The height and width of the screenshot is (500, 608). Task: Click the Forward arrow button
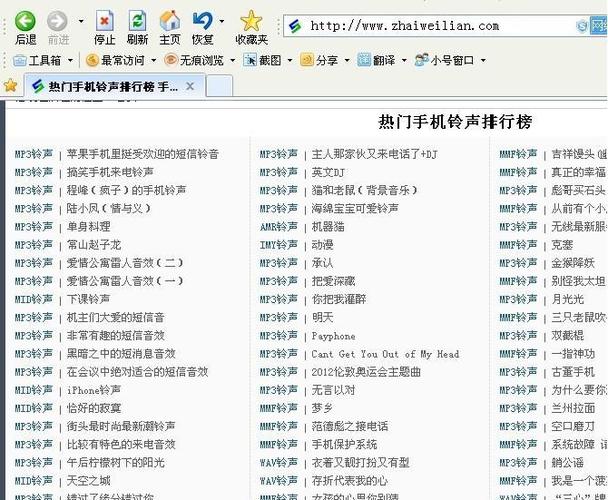[57, 20]
